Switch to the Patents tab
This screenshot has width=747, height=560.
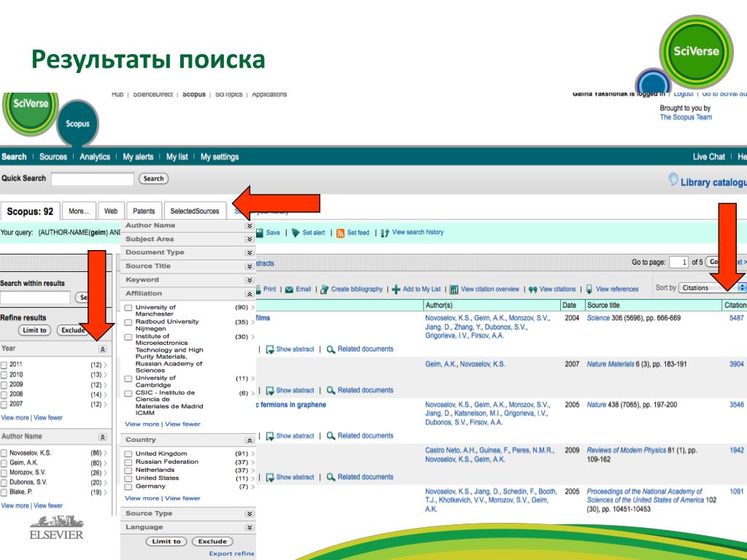click(x=144, y=211)
